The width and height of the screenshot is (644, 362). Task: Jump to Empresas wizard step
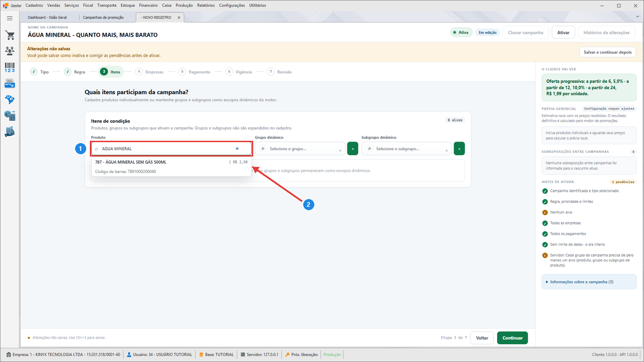click(x=150, y=72)
